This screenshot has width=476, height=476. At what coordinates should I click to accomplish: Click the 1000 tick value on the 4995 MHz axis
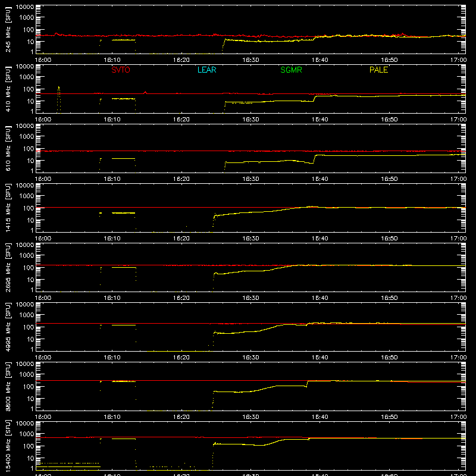[x=27, y=315]
